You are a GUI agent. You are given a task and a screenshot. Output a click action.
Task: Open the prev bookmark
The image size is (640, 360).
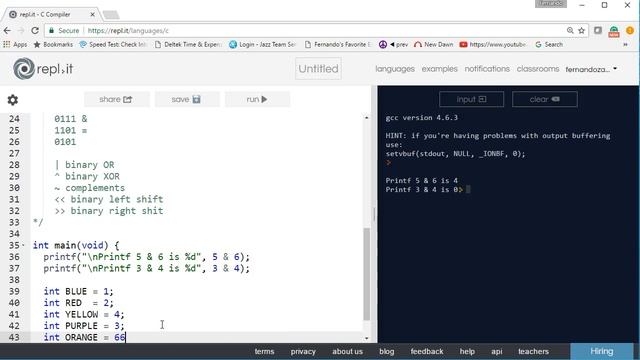pos(393,44)
